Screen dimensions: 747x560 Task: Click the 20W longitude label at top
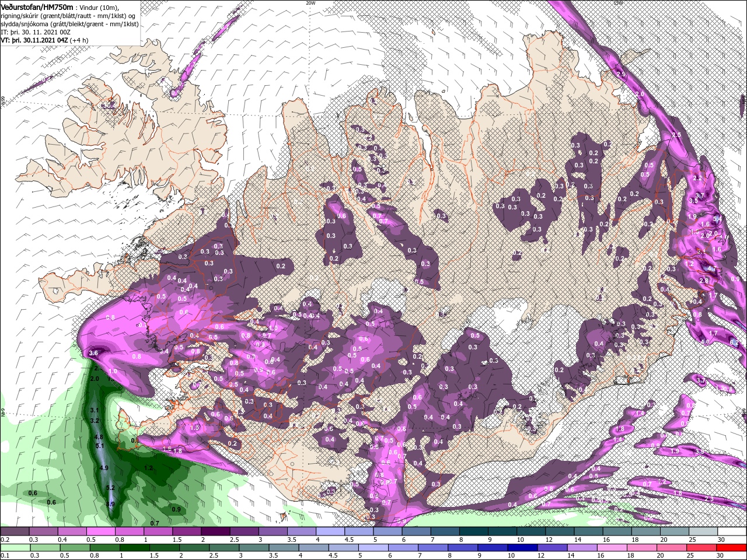(310, 3)
